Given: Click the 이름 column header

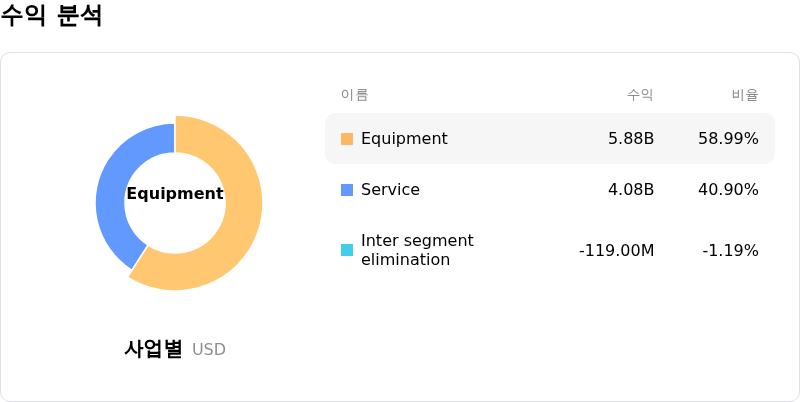Looking at the screenshot, I should (355, 95).
